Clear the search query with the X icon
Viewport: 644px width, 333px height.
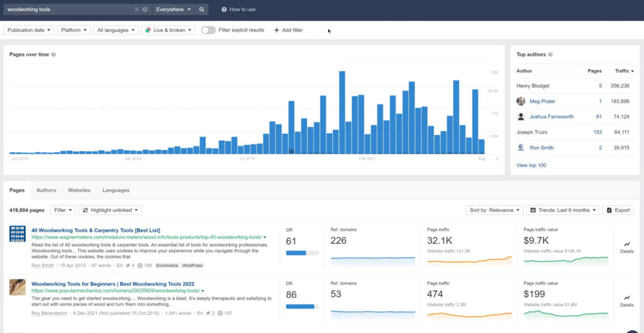tap(137, 9)
